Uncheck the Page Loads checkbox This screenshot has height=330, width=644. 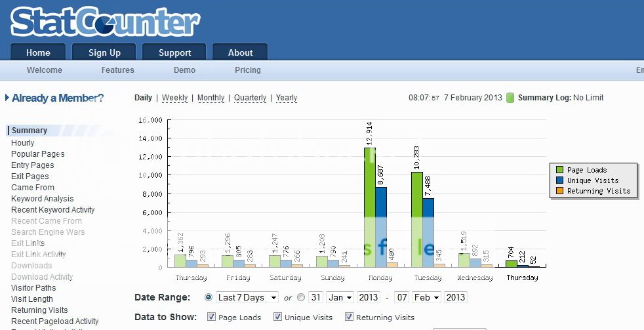click(x=211, y=317)
